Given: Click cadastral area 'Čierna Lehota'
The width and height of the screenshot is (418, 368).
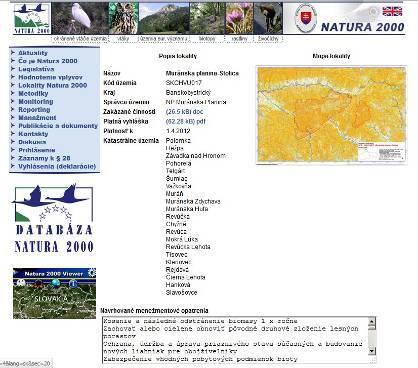Looking at the screenshot, I should pyautogui.click(x=185, y=277).
